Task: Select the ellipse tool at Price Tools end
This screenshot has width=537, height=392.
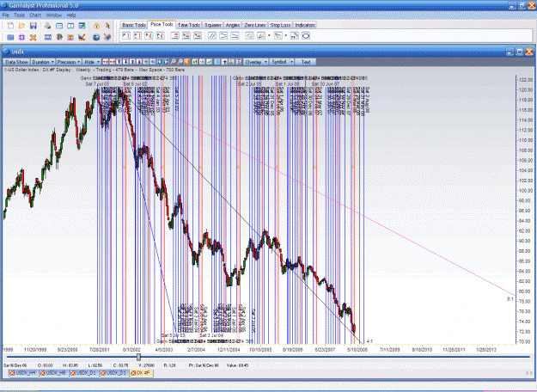Action: tap(306, 35)
